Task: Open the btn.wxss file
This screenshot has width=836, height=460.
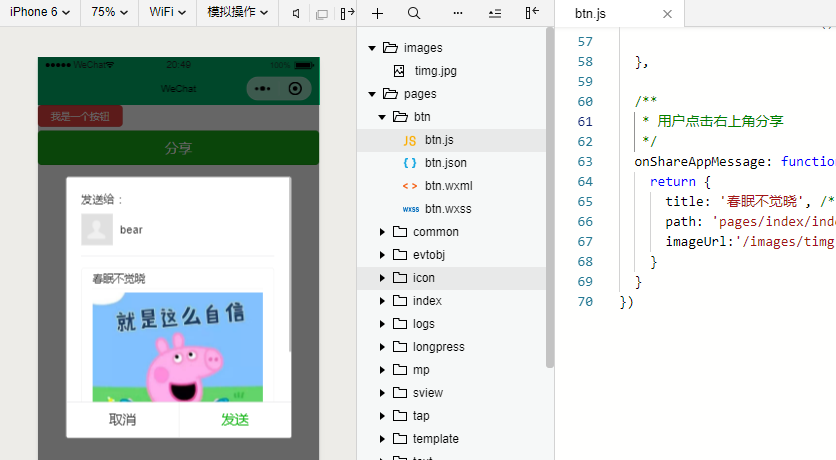Action: pos(448,208)
